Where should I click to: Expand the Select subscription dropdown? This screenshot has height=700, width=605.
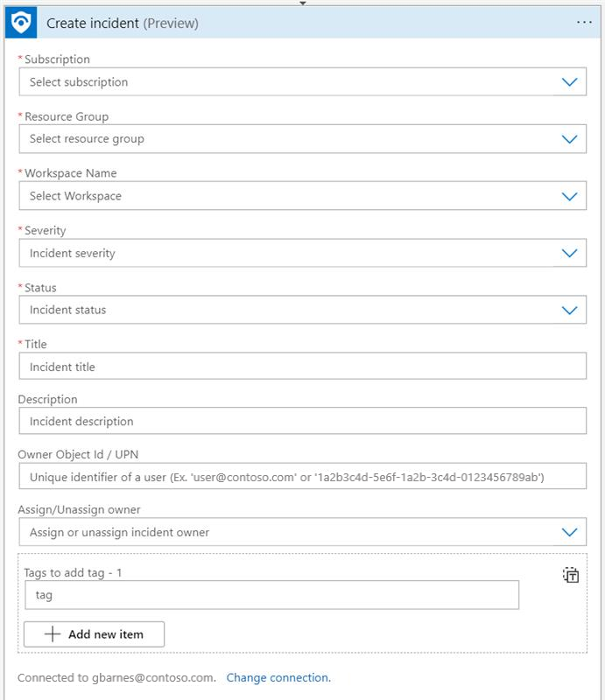[289, 82]
